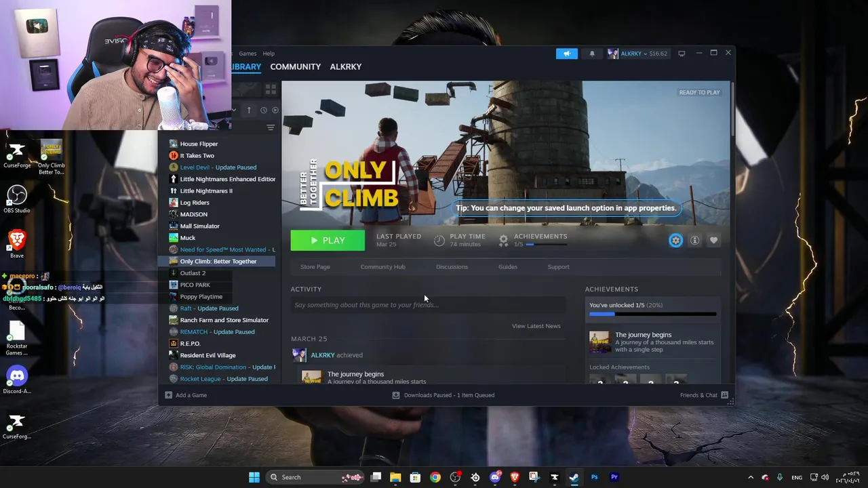Click View Latest News

tap(536, 326)
